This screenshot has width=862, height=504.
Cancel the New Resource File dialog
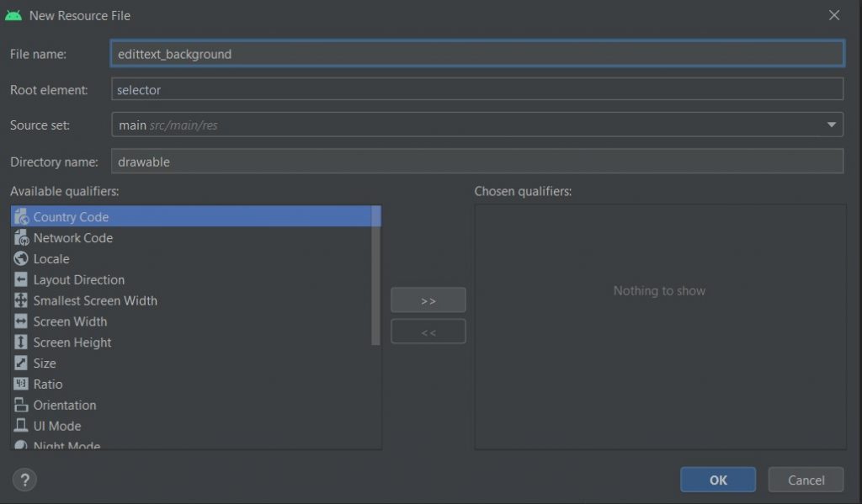[x=806, y=480]
